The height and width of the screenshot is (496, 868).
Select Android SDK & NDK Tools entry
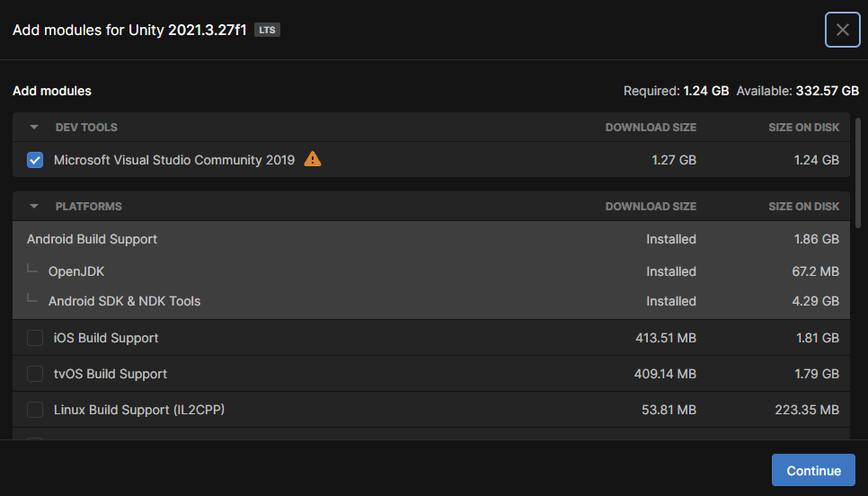click(430, 301)
